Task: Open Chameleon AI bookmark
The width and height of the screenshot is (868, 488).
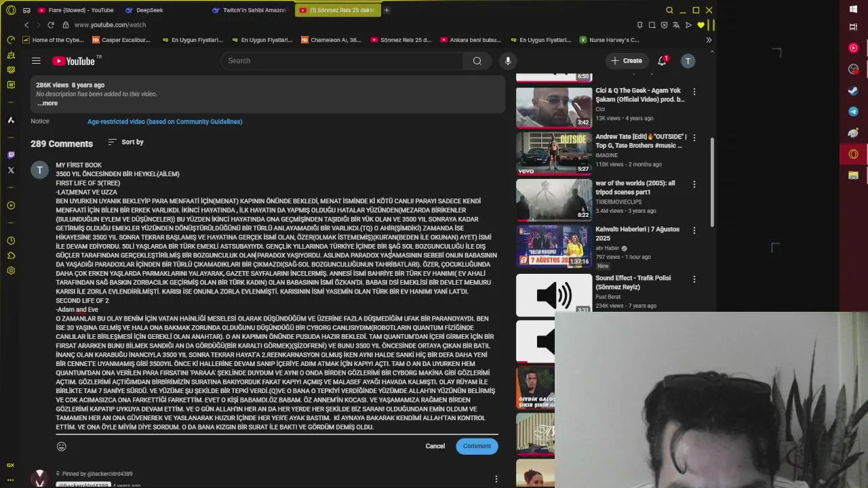Action: pyautogui.click(x=331, y=40)
